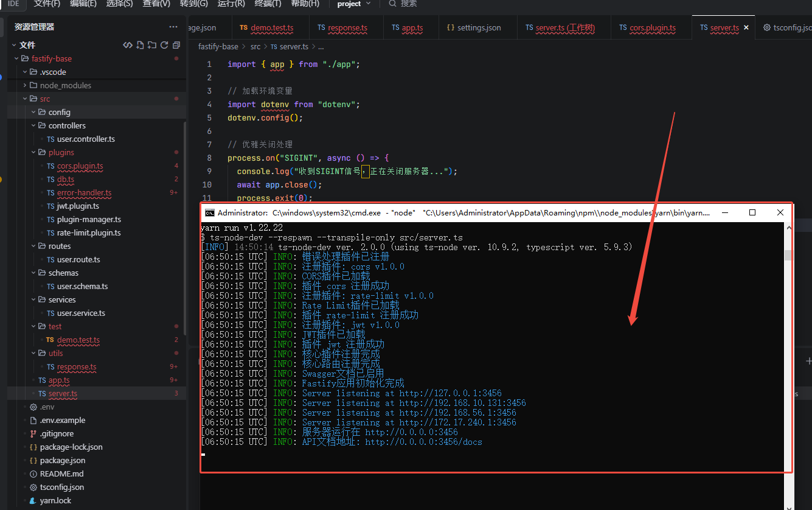Collapse all folders in explorer

point(176,45)
